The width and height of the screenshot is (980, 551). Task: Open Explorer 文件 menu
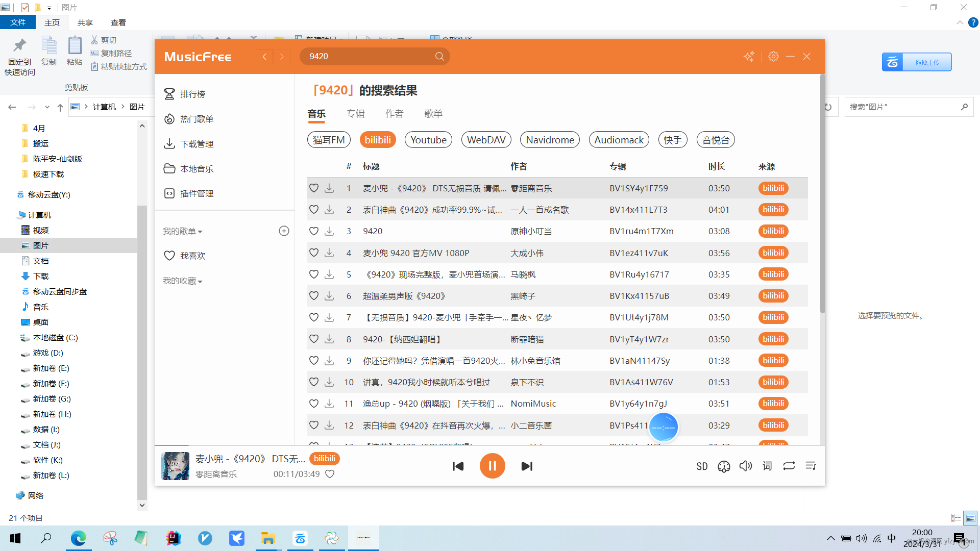pyautogui.click(x=18, y=22)
